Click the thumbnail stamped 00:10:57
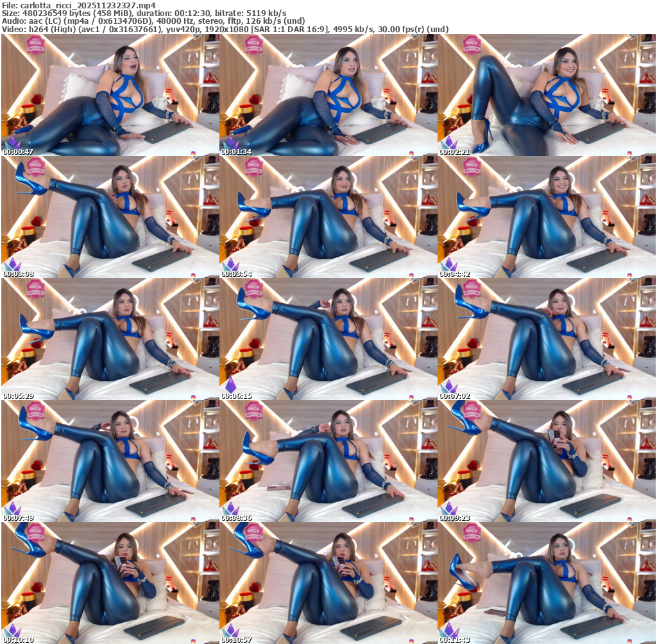 (x=328, y=583)
